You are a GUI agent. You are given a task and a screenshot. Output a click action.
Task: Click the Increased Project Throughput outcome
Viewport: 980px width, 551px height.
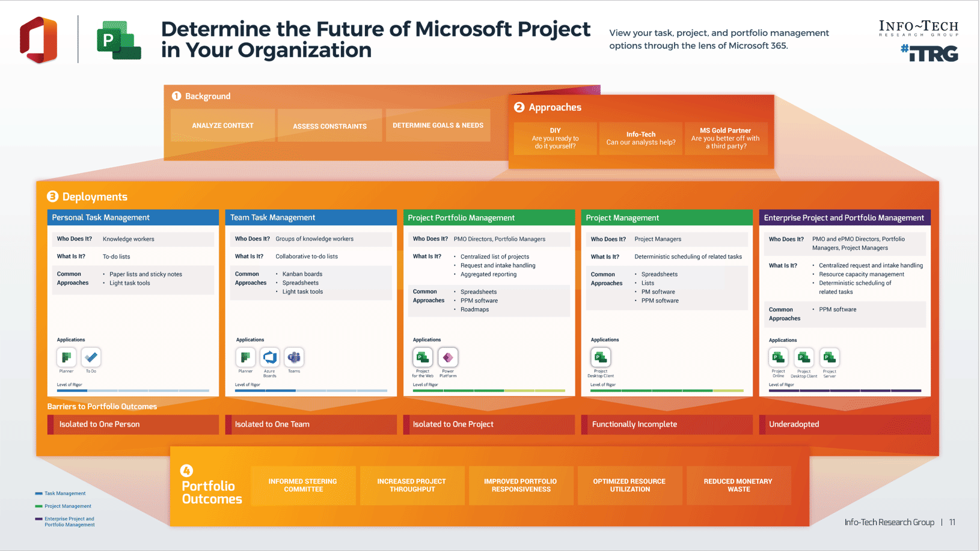click(412, 486)
